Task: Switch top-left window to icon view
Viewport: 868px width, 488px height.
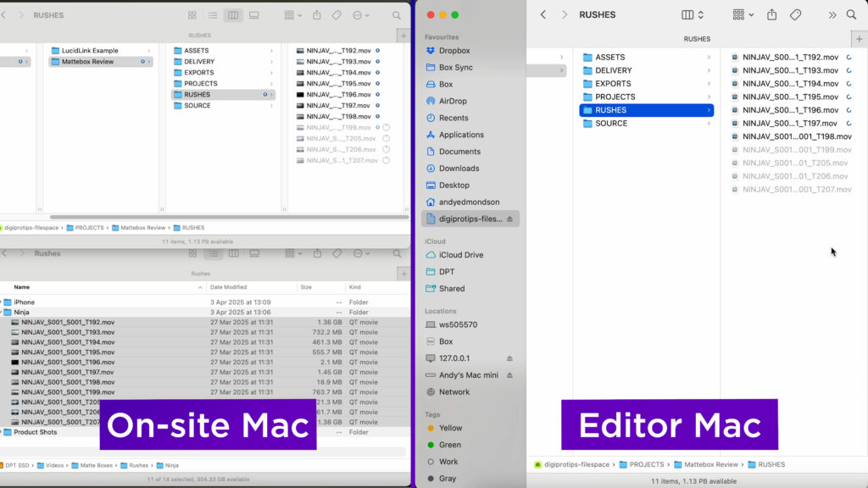Action: 192,15
